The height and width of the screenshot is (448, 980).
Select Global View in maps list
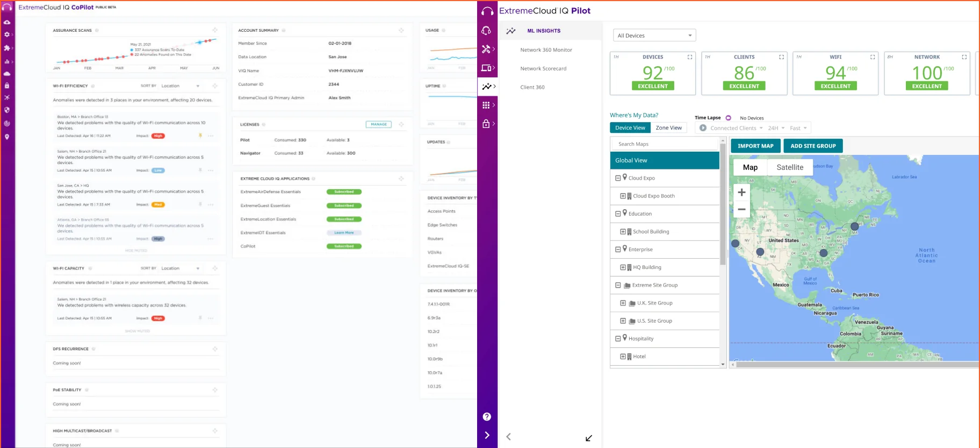(x=665, y=160)
